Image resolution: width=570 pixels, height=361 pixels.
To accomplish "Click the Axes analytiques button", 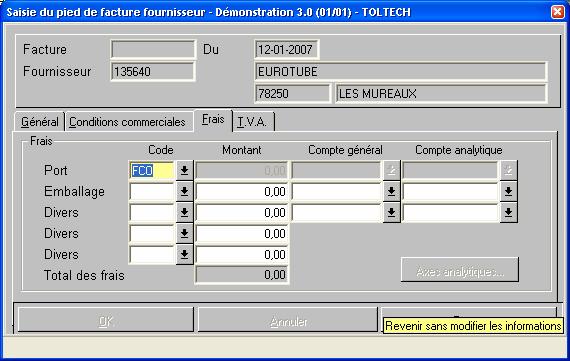I will pos(459,270).
